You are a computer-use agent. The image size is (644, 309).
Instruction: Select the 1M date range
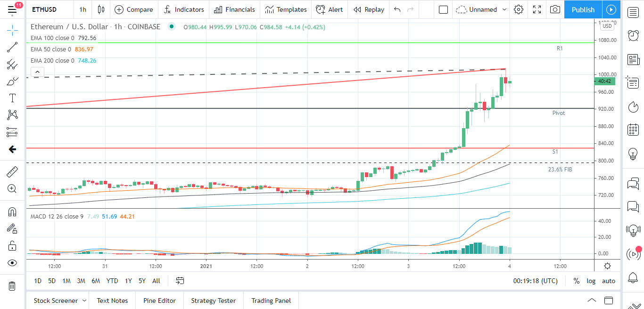click(x=66, y=281)
